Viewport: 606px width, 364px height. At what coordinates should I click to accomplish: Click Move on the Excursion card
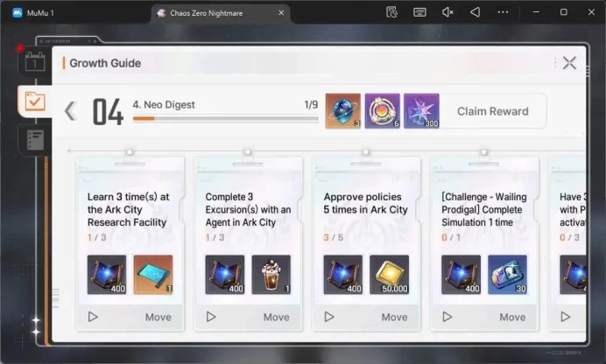(x=277, y=318)
